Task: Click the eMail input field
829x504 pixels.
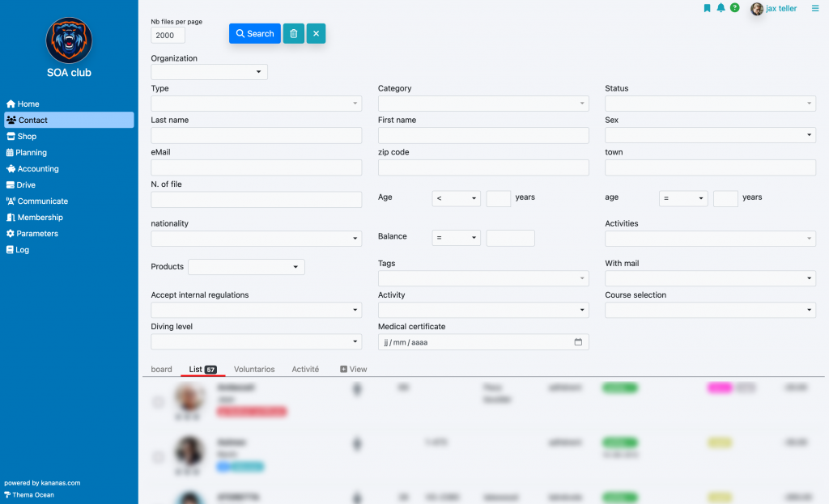Action: click(x=257, y=167)
